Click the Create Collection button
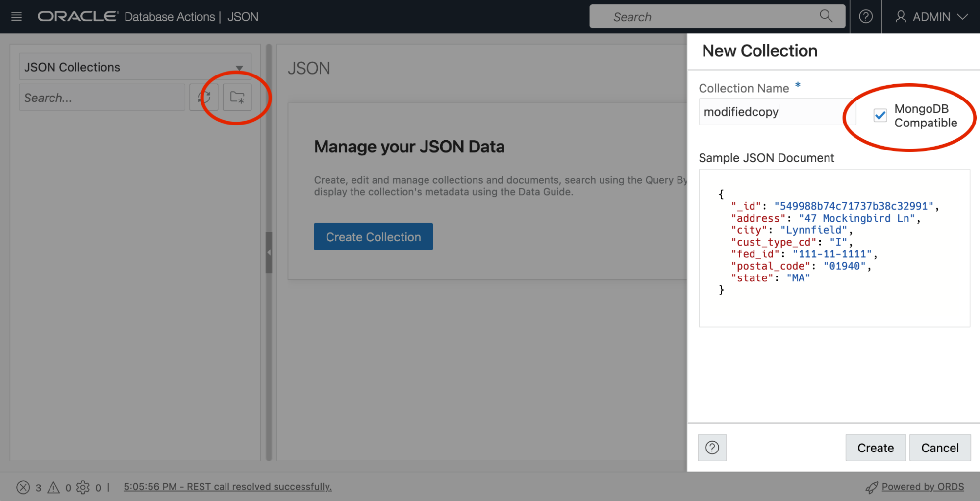Screen dimensions: 980x501 point(373,236)
